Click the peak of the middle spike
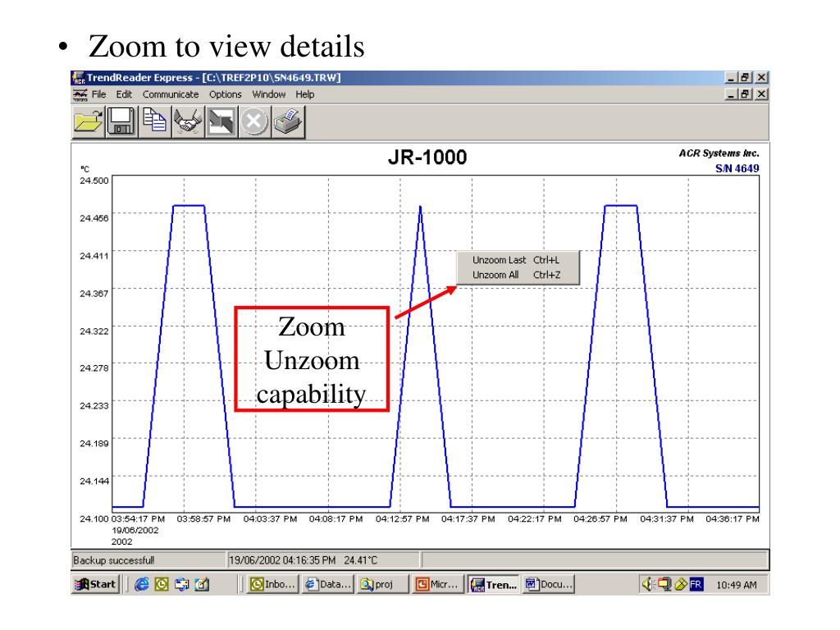Viewport: 840px width, 630px height. [421, 206]
